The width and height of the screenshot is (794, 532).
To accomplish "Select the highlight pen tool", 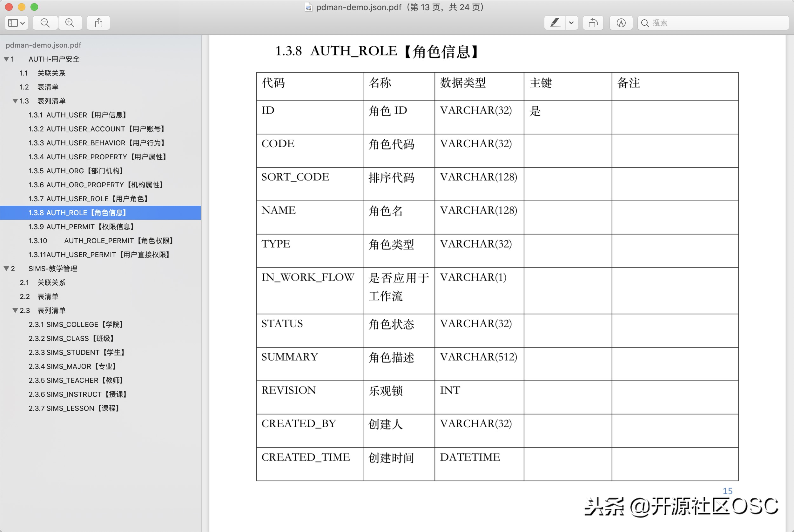I will [555, 23].
